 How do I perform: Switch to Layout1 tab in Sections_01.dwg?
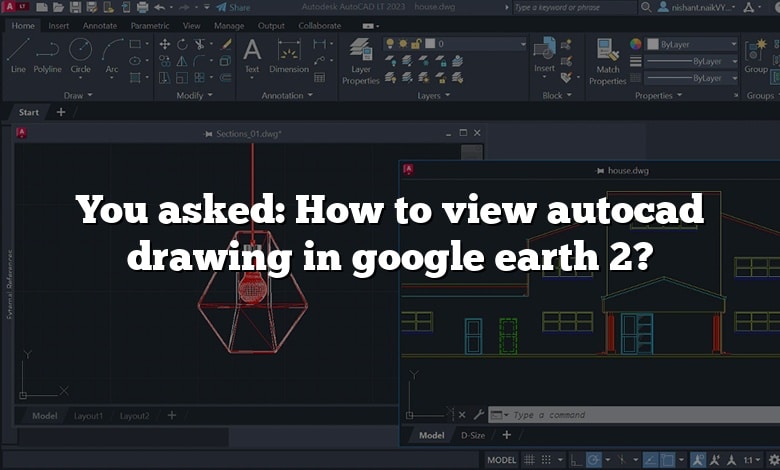pyautogui.click(x=88, y=416)
